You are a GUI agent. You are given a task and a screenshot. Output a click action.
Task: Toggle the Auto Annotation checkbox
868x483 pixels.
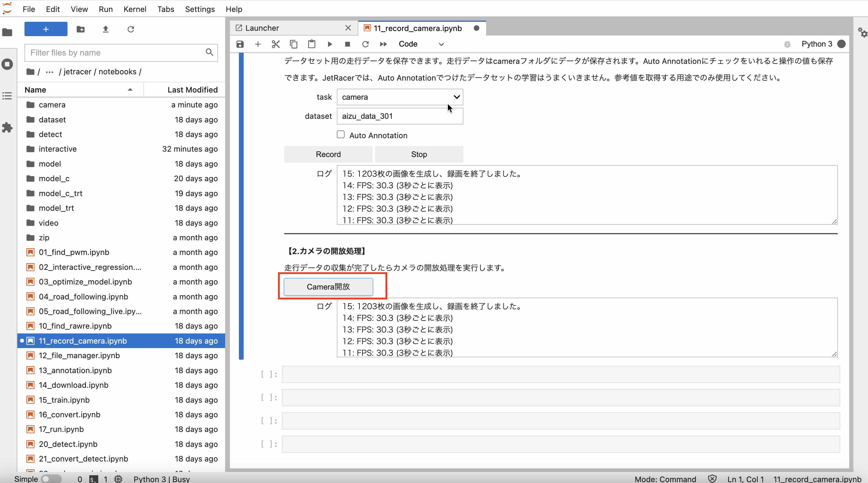tap(341, 135)
